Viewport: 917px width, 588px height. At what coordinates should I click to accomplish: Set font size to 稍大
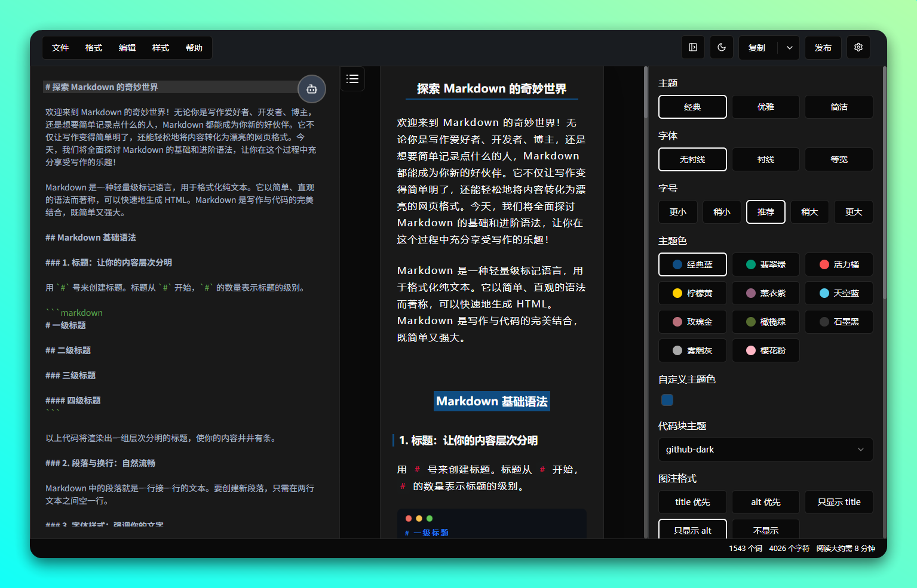pyautogui.click(x=809, y=212)
